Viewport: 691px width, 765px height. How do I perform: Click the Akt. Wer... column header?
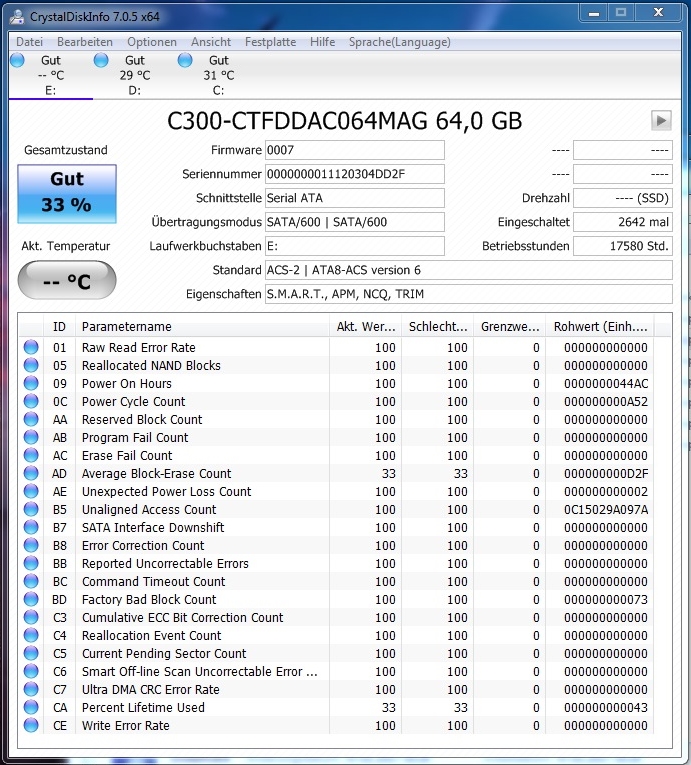(x=366, y=326)
